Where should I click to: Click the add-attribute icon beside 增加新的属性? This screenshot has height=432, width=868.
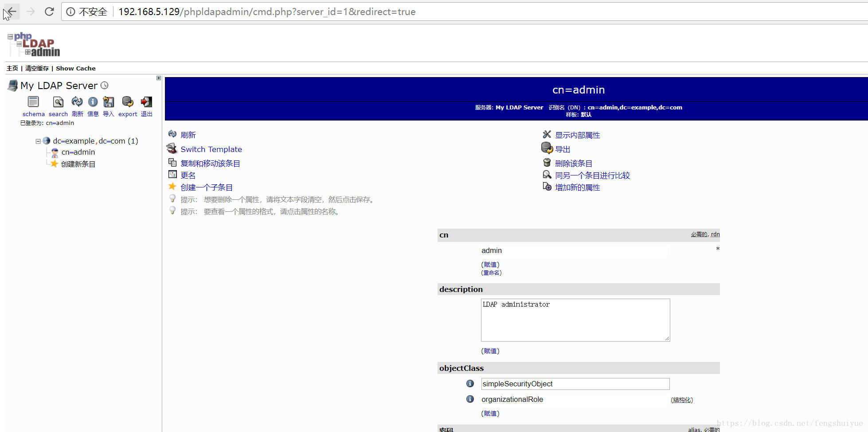547,187
